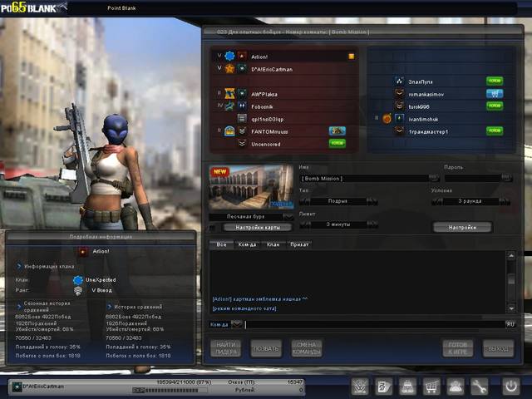Screen dimensions: 532x399
Task: Click the room master marker on Arlion! row
Action: (352, 57)
